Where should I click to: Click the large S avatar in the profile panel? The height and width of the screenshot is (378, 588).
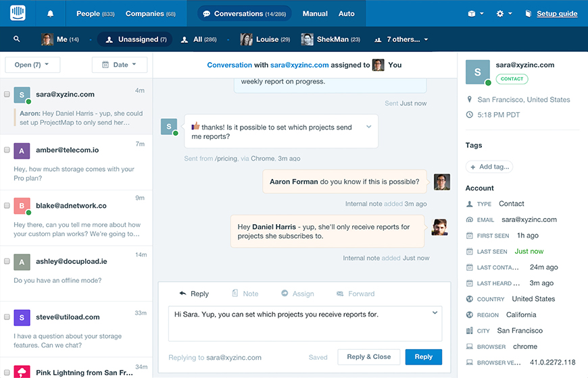[477, 72]
